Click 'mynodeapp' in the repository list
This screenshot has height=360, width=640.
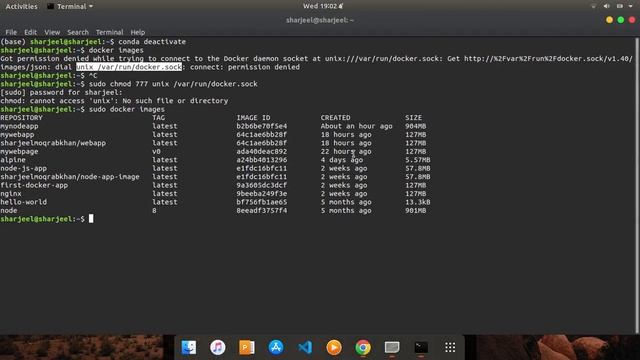coord(19,126)
